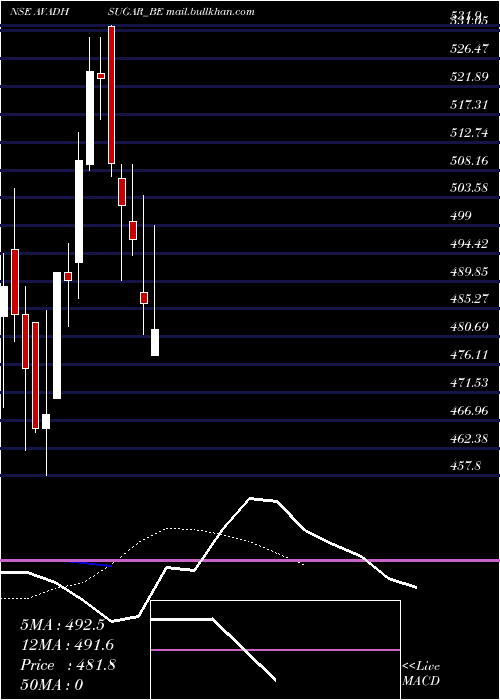Click the tall white candle body reaching 508

79,212
